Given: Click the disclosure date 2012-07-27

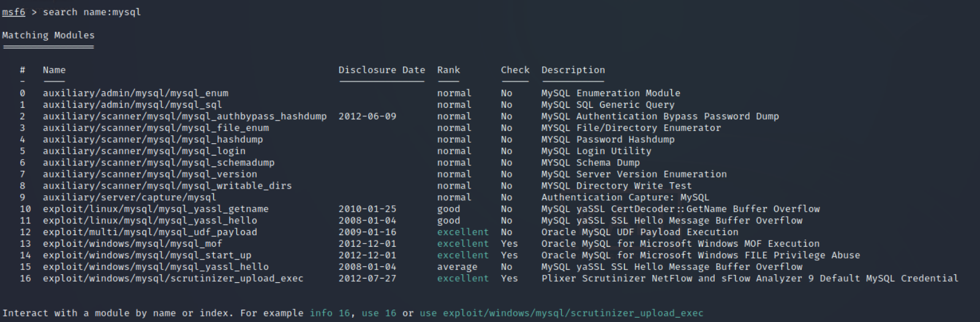Looking at the screenshot, I should point(367,280).
